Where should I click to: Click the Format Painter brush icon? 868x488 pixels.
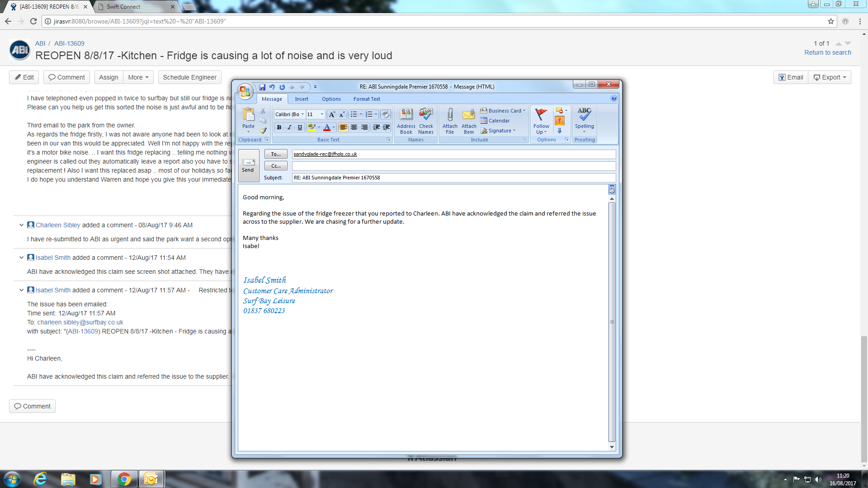click(x=263, y=131)
